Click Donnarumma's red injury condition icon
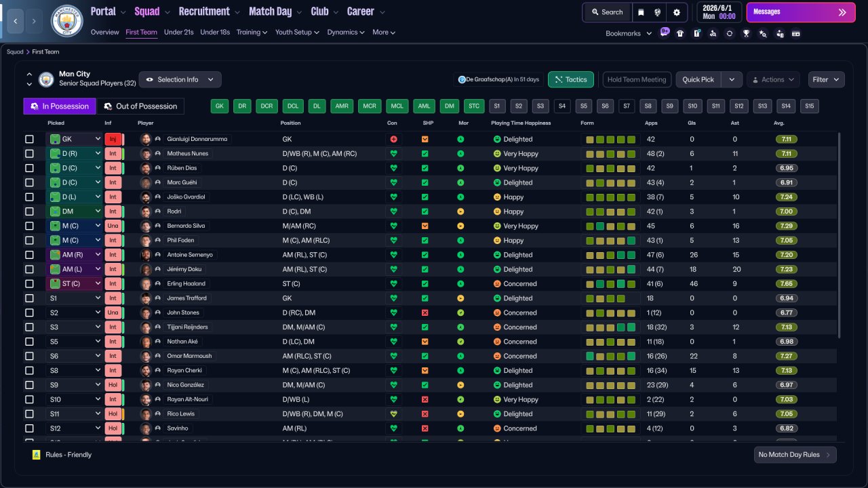 [393, 139]
